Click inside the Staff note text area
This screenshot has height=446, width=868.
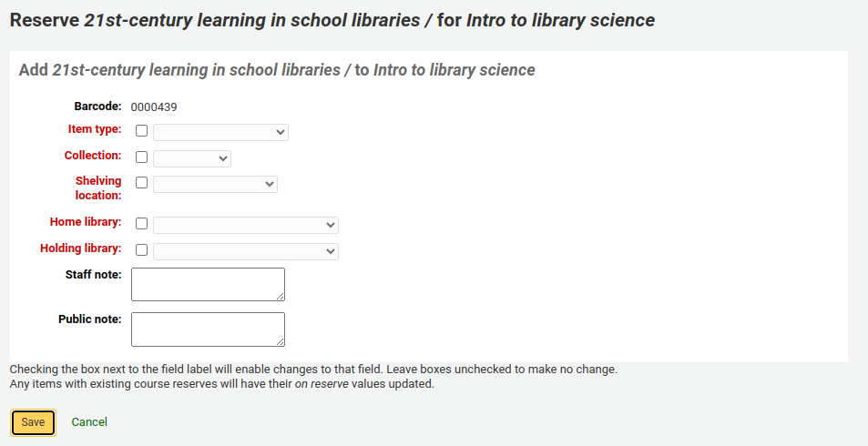pos(208,283)
